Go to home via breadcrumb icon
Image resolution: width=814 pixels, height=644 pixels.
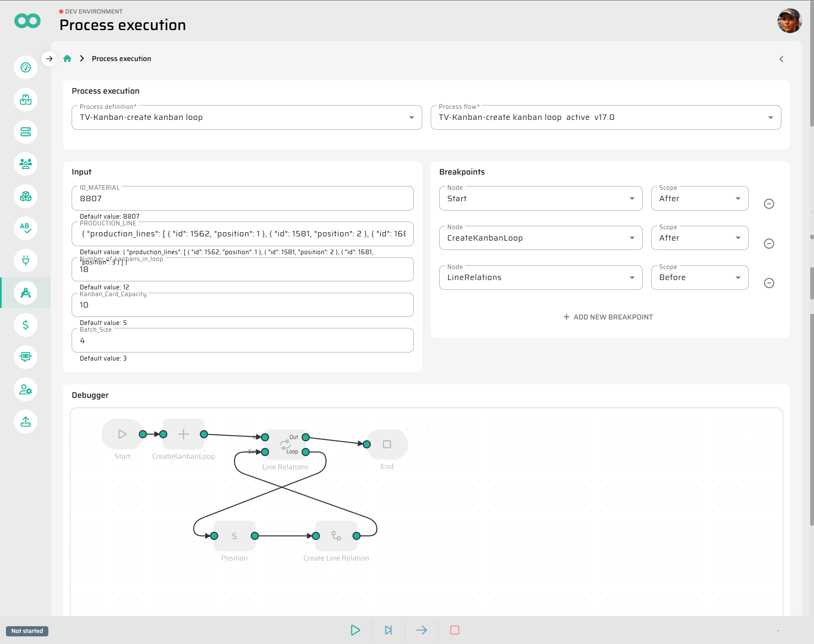(x=67, y=58)
